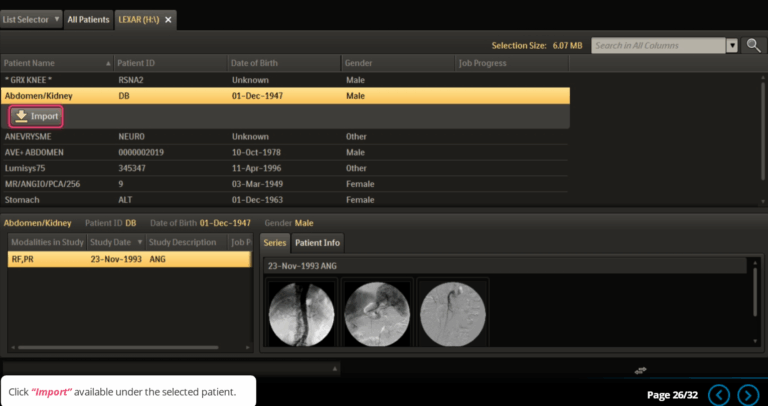The height and width of the screenshot is (406, 768).
Task: Go to the next tutorial page
Action: click(748, 395)
